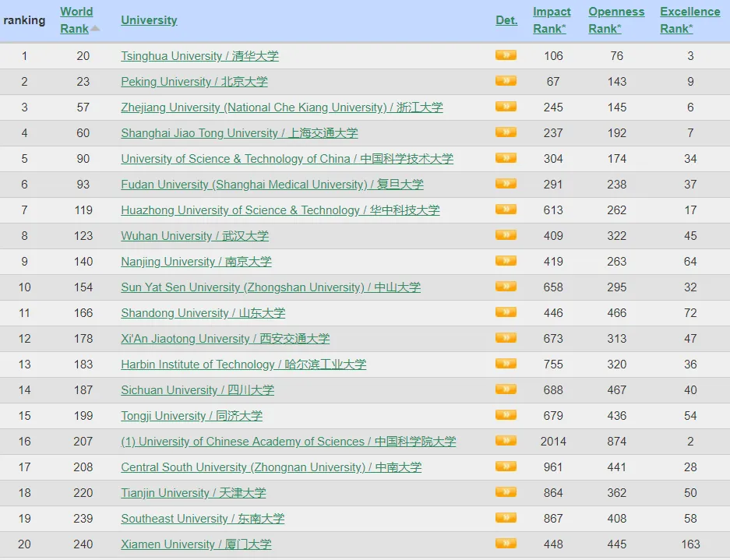730x560 pixels.
Task: Click details icon for Shandong University
Action: point(506,312)
